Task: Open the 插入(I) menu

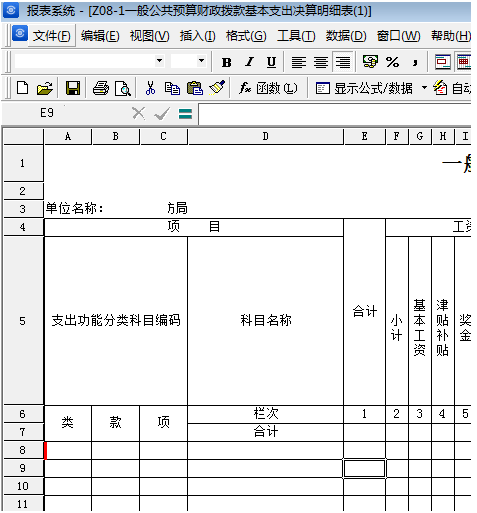Action: (x=198, y=36)
